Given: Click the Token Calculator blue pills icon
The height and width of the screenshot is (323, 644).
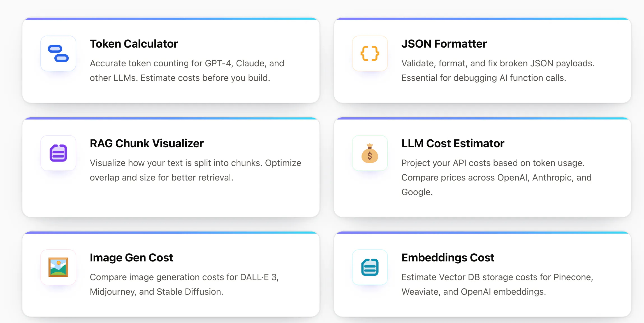Looking at the screenshot, I should (58, 53).
